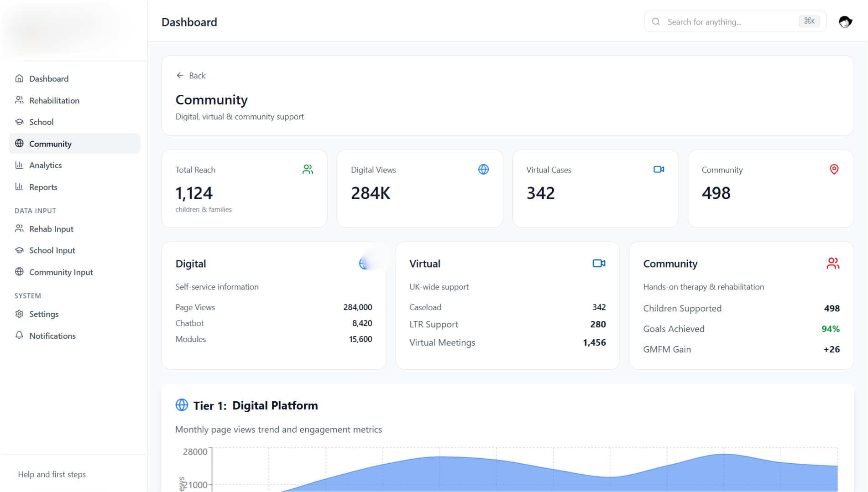
Task: Navigate to Rehabilitation in sidebar
Action: [x=54, y=101]
